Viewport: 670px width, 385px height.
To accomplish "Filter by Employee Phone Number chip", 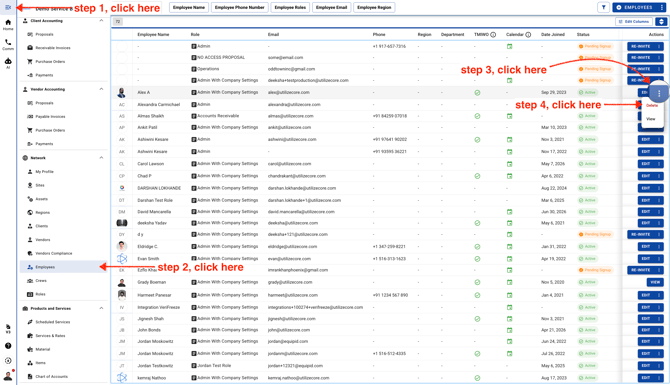I will tap(240, 7).
